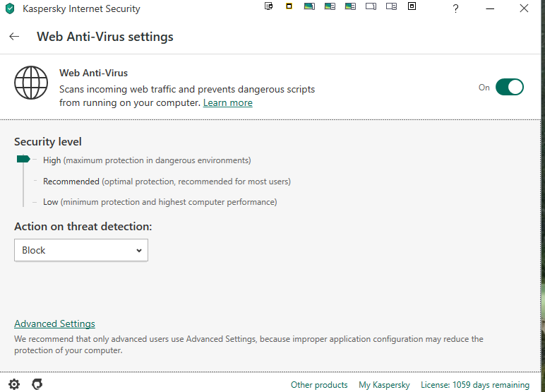Select the Low security level
Viewport: 545px width, 392px height.
coord(51,202)
